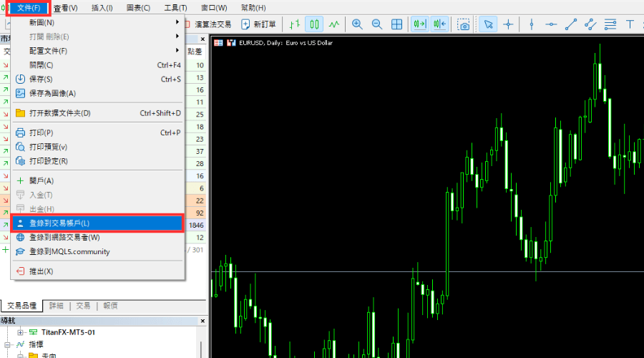
Task: Toggle chart shift button
Action: pos(439,24)
